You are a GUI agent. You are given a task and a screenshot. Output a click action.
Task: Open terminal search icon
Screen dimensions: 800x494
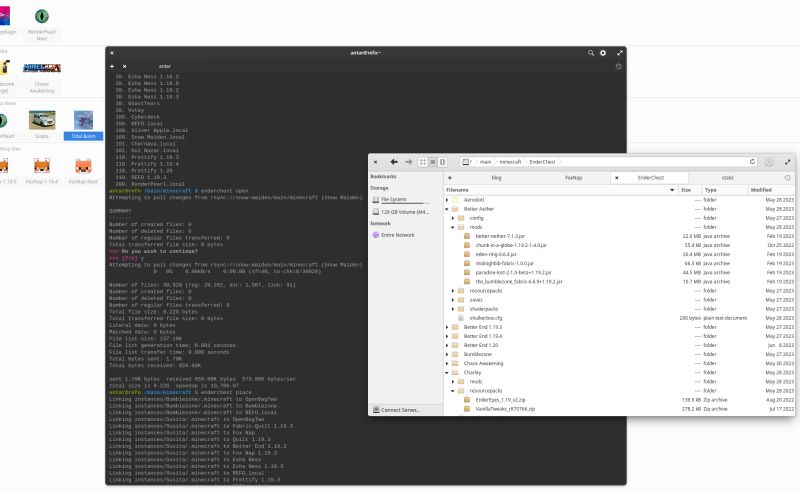click(591, 53)
